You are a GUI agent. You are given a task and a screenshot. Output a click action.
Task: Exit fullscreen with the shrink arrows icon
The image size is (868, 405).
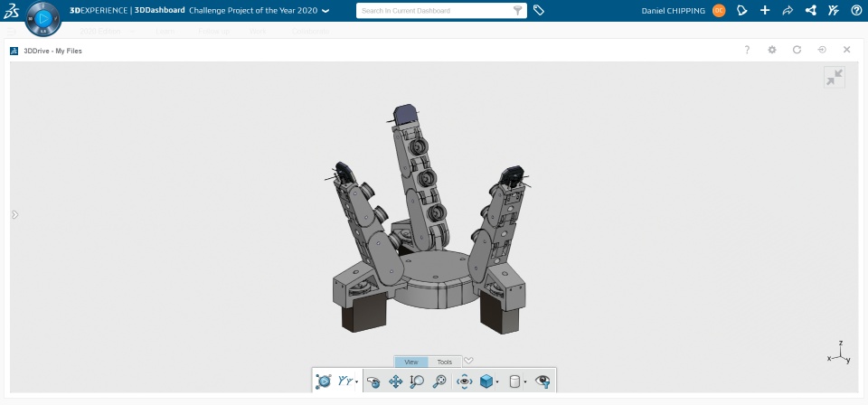click(x=835, y=78)
